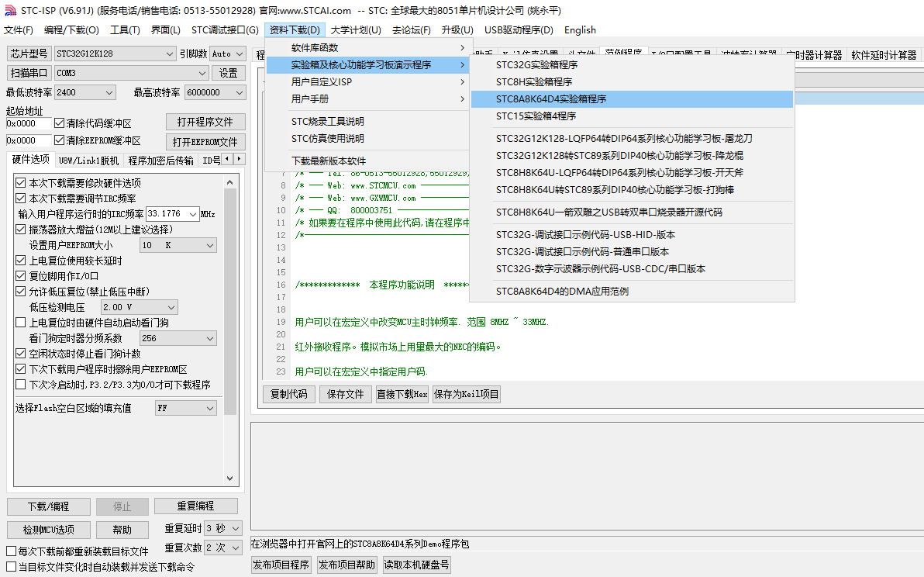Switch to the U8W/Link1脱机 tab
Screen dimensions: 924x577
pos(88,161)
